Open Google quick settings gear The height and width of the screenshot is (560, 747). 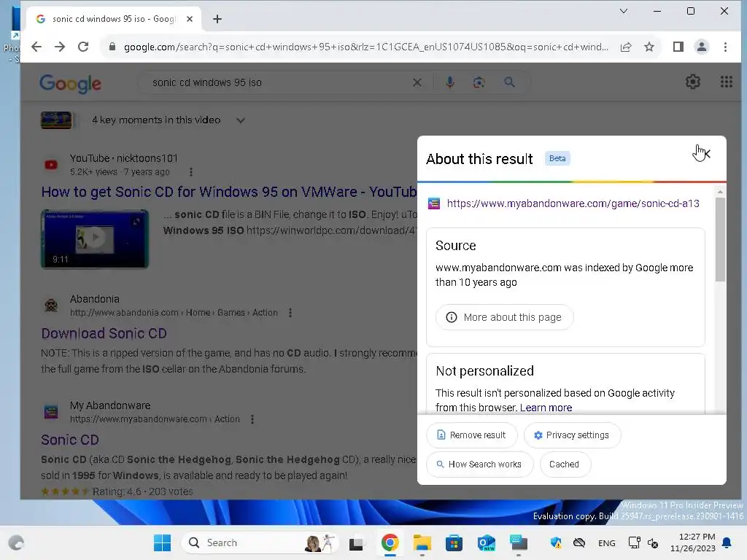pos(693,82)
